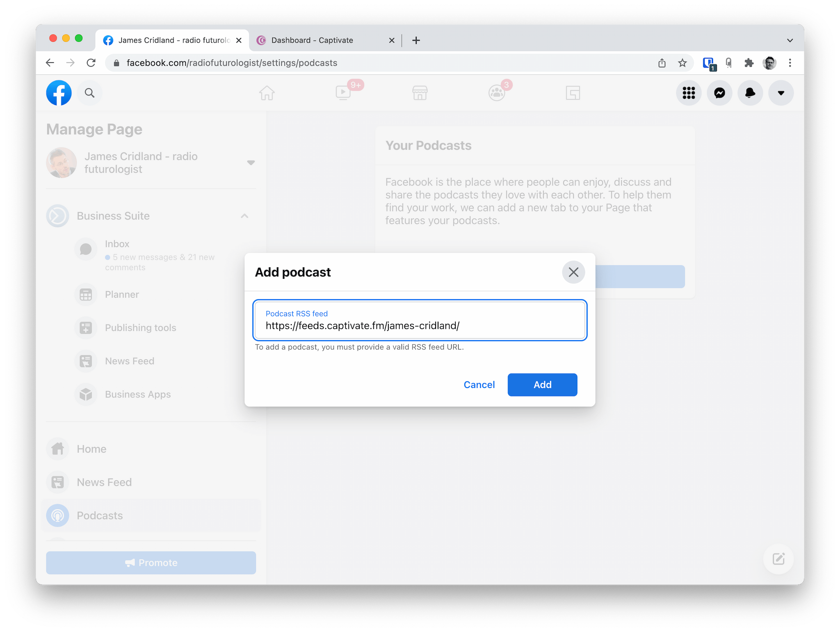This screenshot has width=840, height=632.
Task: Close the Add podcast dialog with X
Action: pyautogui.click(x=573, y=272)
